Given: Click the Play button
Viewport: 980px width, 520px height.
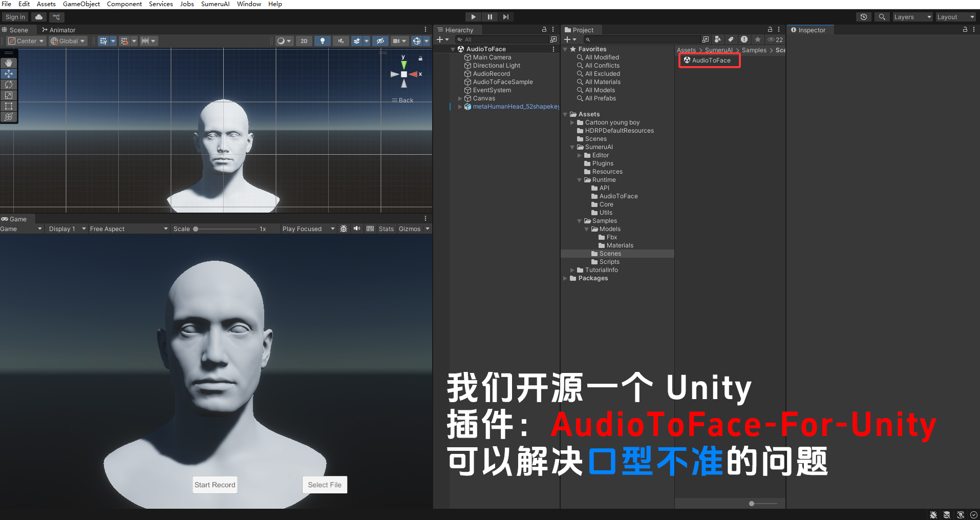Looking at the screenshot, I should click(x=474, y=17).
